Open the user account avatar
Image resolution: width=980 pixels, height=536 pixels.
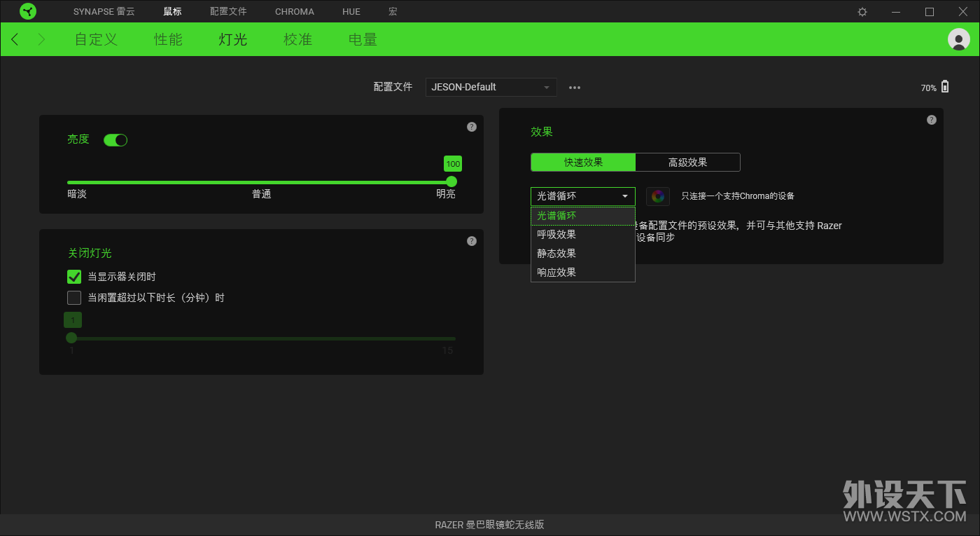[958, 39]
